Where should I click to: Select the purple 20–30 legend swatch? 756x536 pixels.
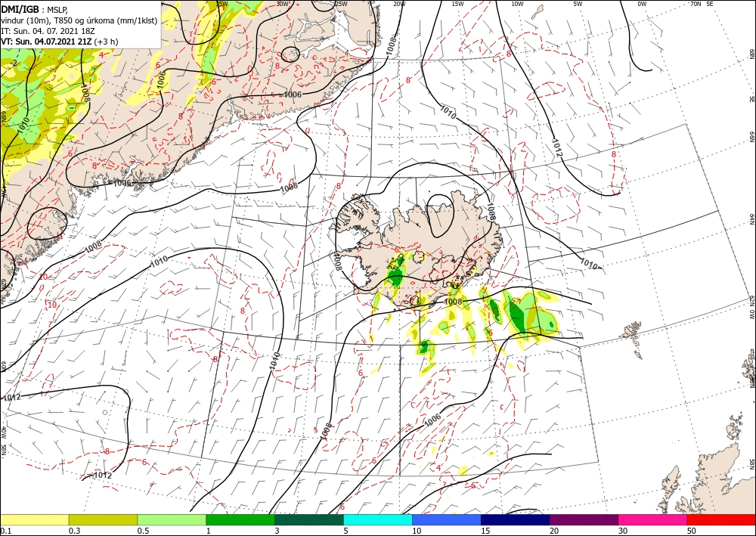click(584, 519)
